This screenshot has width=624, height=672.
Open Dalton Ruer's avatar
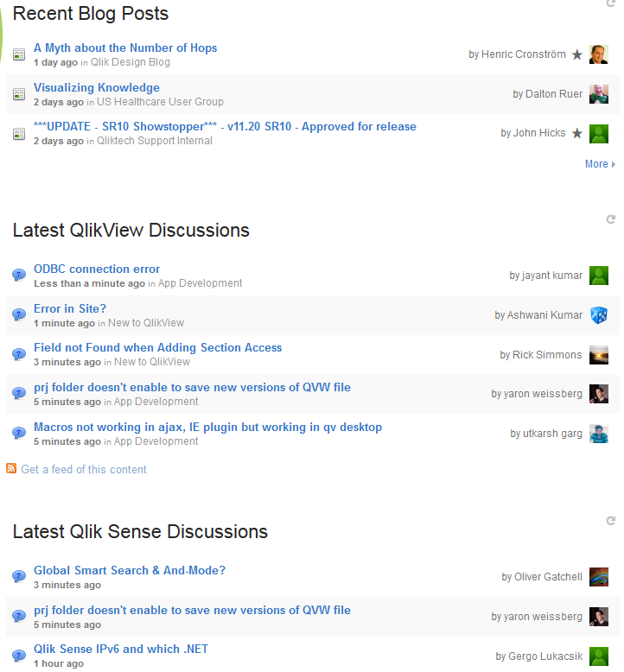coord(599,94)
